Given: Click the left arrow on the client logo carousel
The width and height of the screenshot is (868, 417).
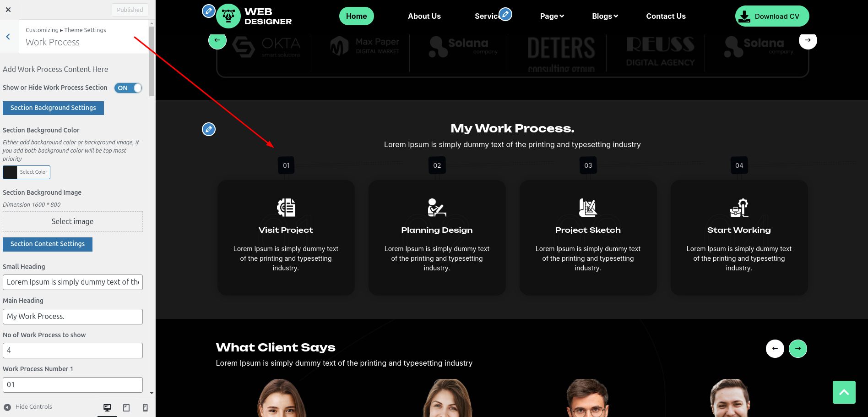Looking at the screenshot, I should 217,40.
